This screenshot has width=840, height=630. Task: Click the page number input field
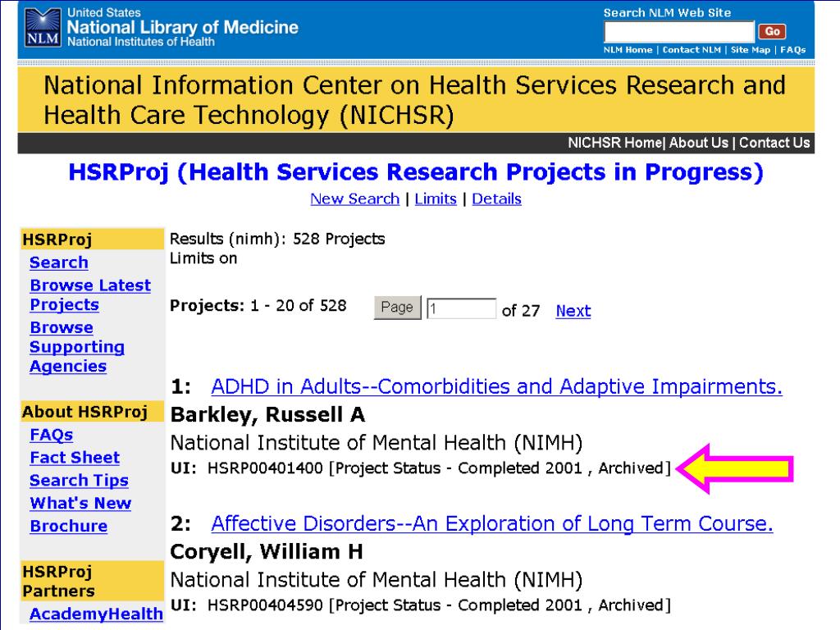tap(461, 308)
